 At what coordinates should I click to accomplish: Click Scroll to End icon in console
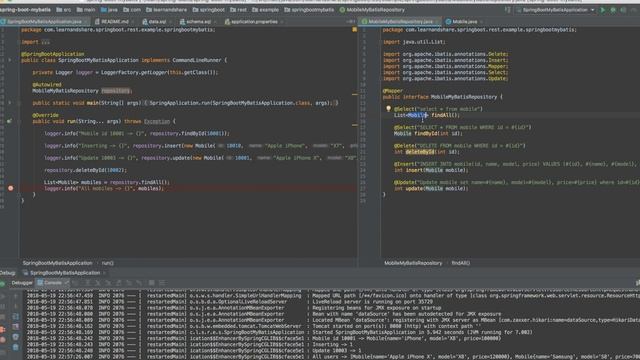16,327
